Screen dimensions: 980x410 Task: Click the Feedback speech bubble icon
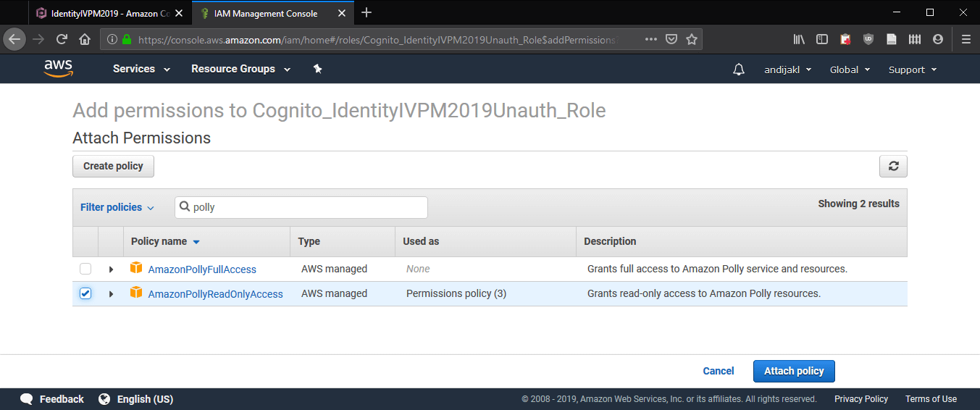[x=27, y=399]
